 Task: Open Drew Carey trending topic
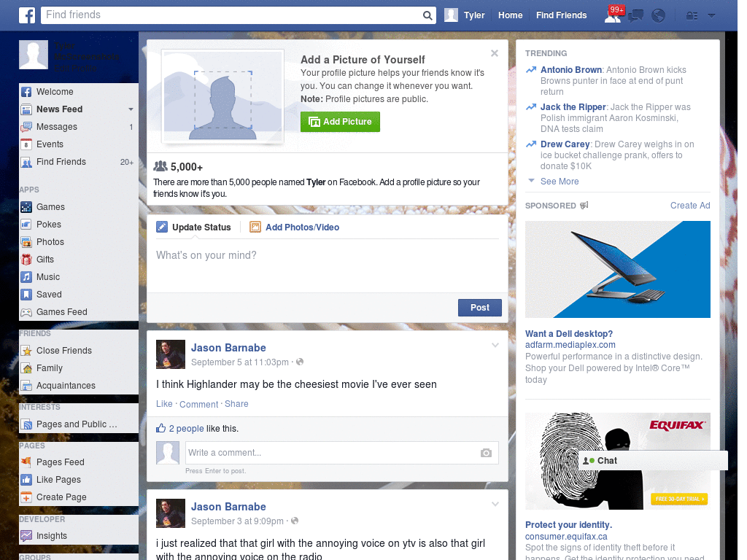[x=565, y=144]
